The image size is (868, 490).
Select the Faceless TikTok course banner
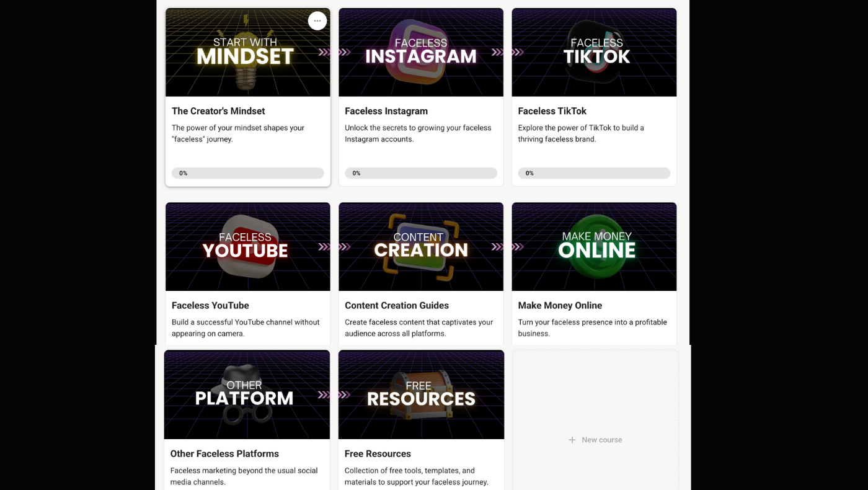pyautogui.click(x=594, y=52)
